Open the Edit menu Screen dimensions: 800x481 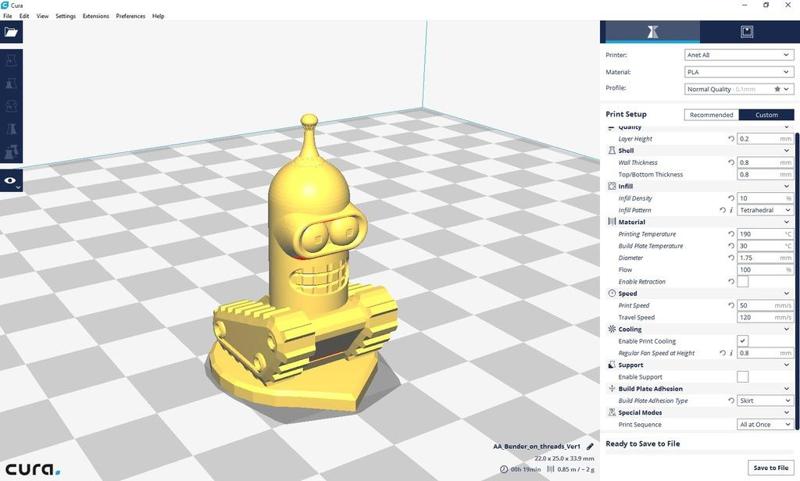coord(24,16)
